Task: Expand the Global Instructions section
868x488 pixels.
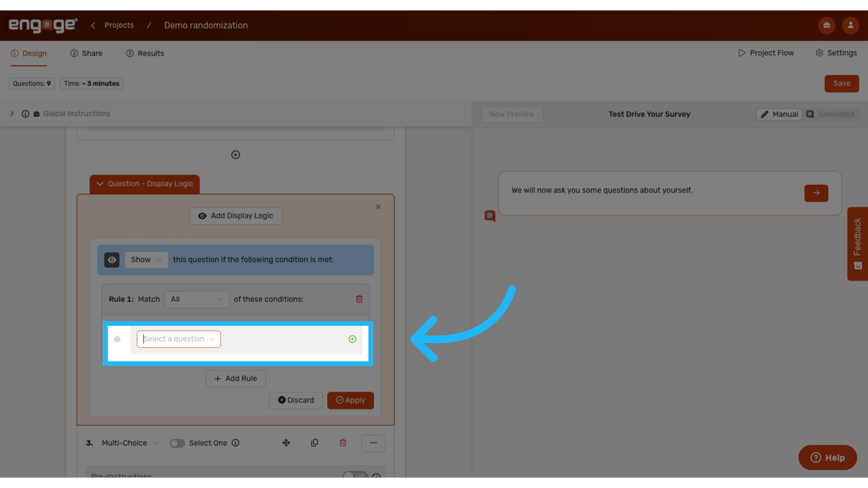Action: [x=12, y=114]
